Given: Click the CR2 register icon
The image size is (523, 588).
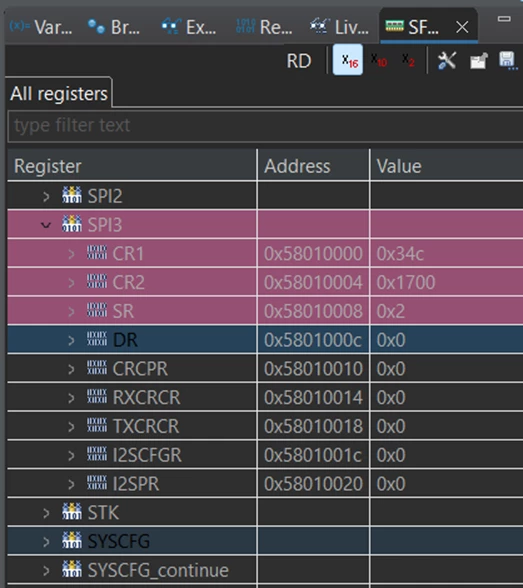Looking at the screenshot, I should (97, 281).
